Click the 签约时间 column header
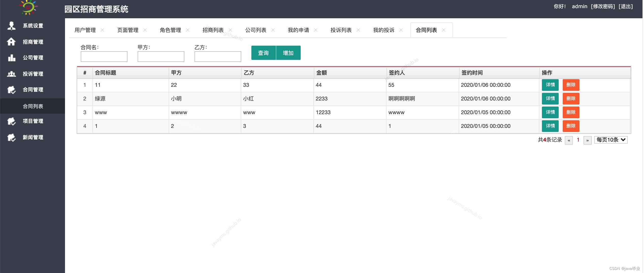The height and width of the screenshot is (273, 644). [499, 73]
